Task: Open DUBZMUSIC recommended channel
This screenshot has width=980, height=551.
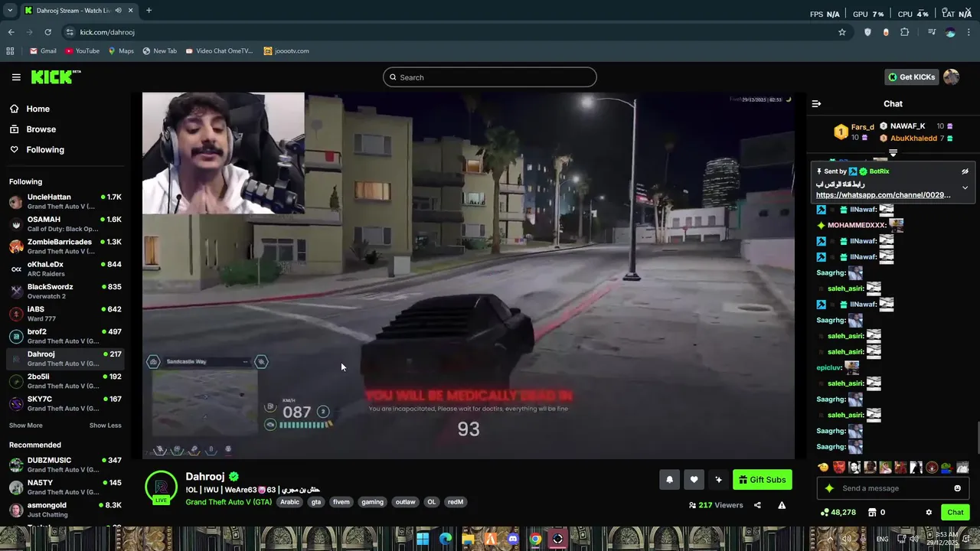Action: 65,465
